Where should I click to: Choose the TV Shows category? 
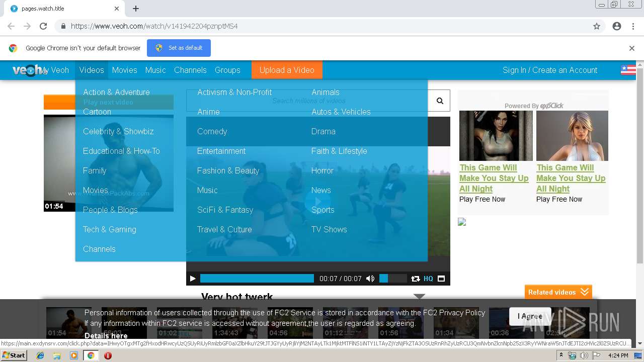pos(329,229)
